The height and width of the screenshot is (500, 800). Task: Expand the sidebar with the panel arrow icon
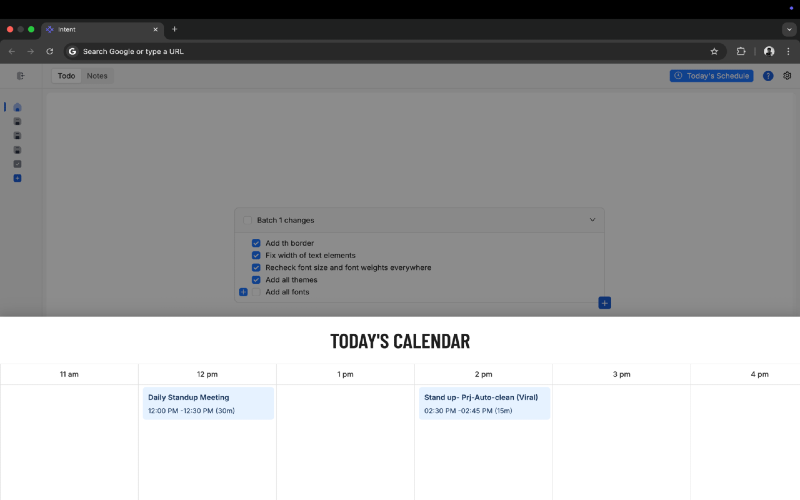(x=20, y=76)
